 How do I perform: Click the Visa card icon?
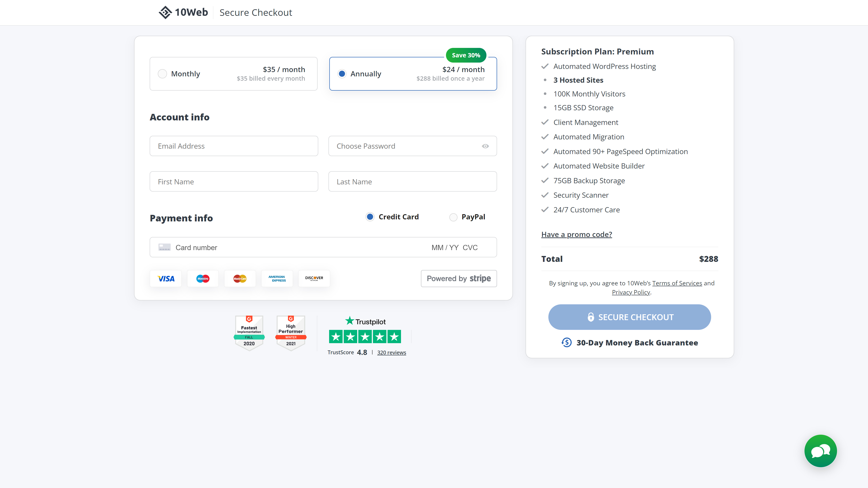pyautogui.click(x=166, y=279)
